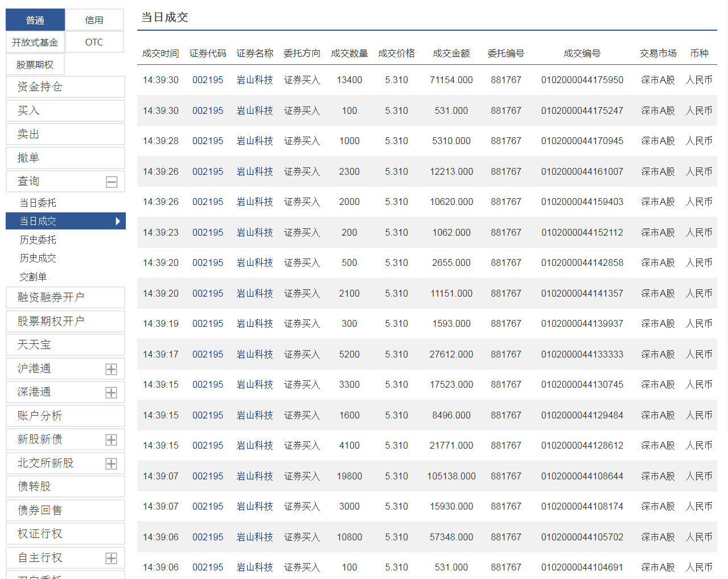Open the 买入 menu item

[65, 110]
